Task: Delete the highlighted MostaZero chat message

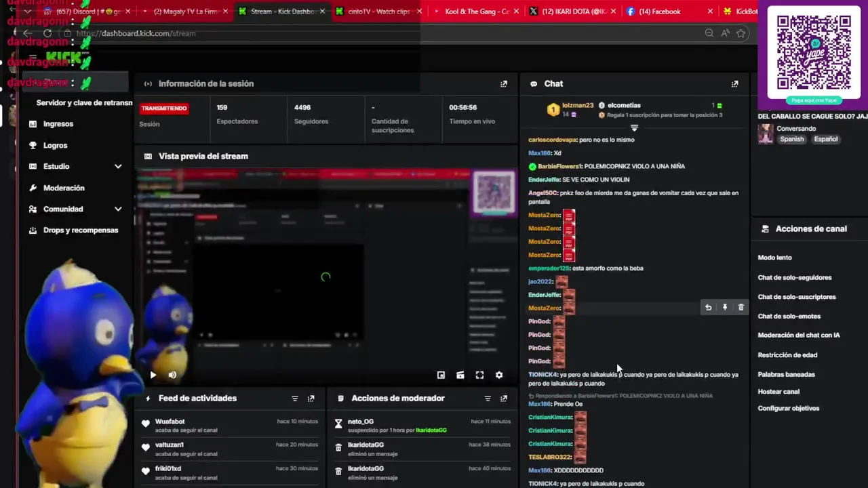Action: [741, 308]
